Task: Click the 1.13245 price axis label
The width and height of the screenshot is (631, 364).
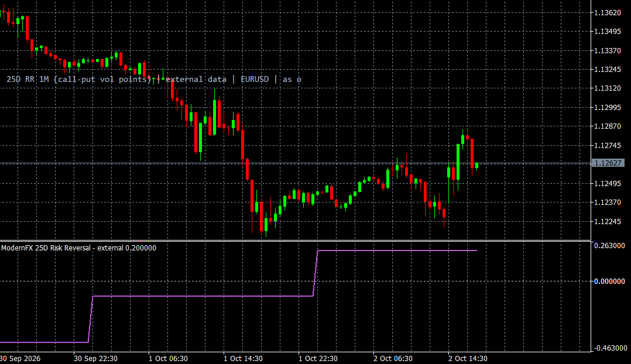Action: coord(608,70)
